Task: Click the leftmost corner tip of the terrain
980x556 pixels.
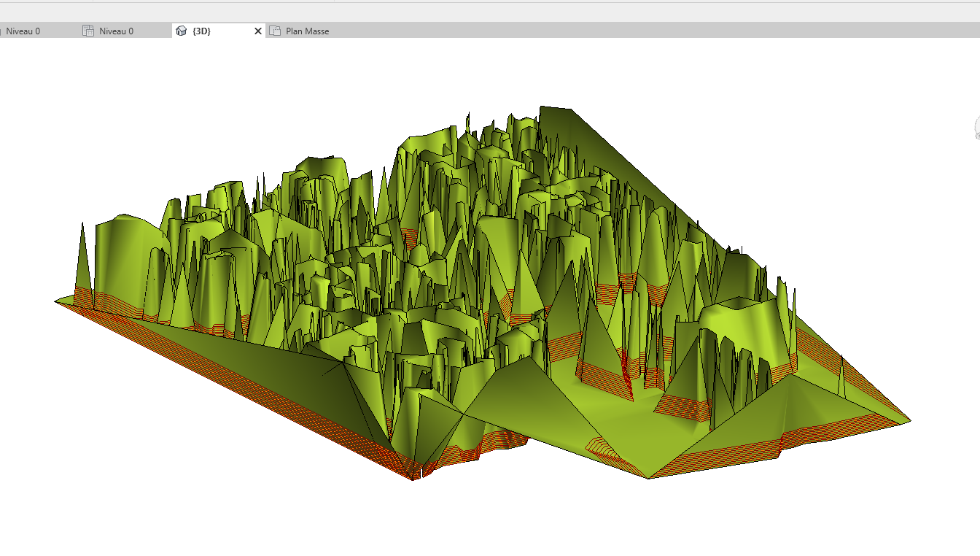Action: tap(58, 301)
